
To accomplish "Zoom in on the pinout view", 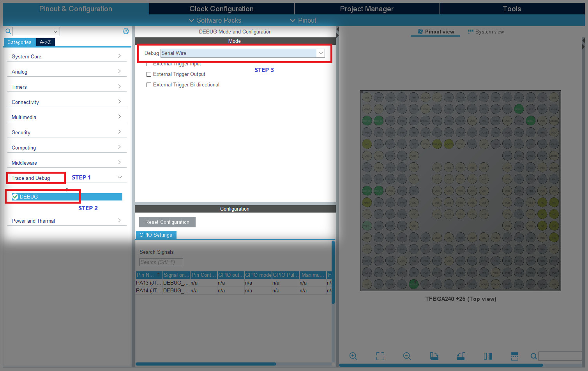I will point(353,356).
